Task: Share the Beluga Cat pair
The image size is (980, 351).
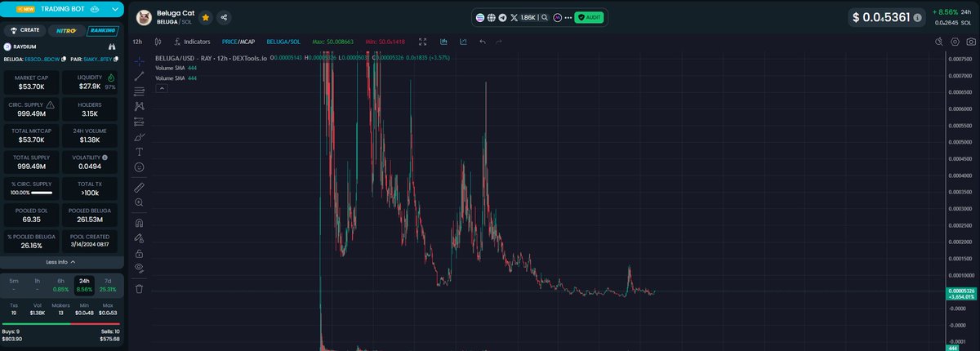Action: [x=224, y=17]
